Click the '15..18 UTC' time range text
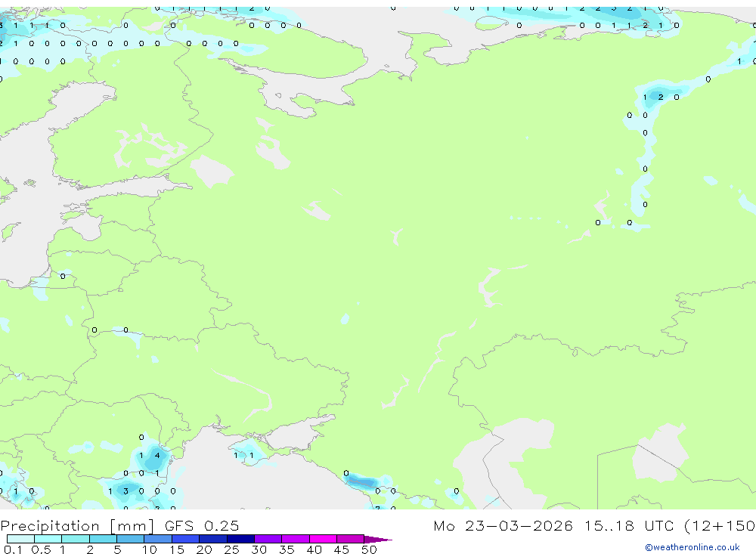Viewport: 756px width, 554px height. coord(629,526)
